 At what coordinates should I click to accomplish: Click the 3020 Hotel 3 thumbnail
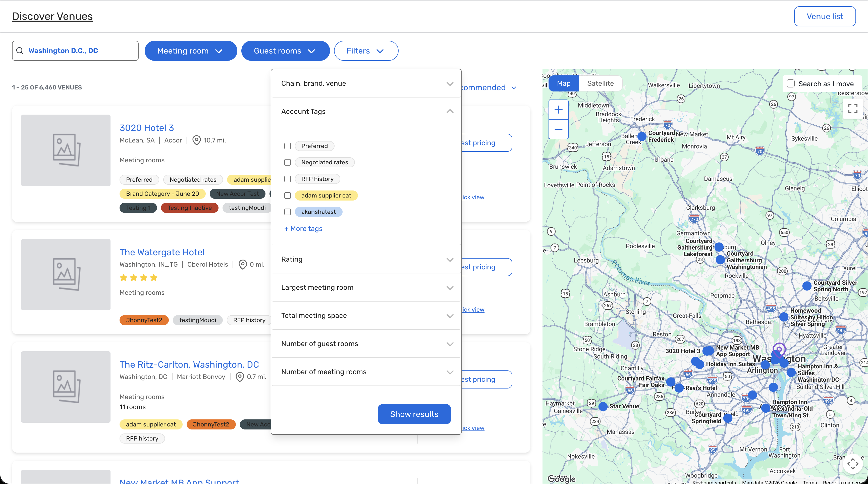tap(66, 150)
